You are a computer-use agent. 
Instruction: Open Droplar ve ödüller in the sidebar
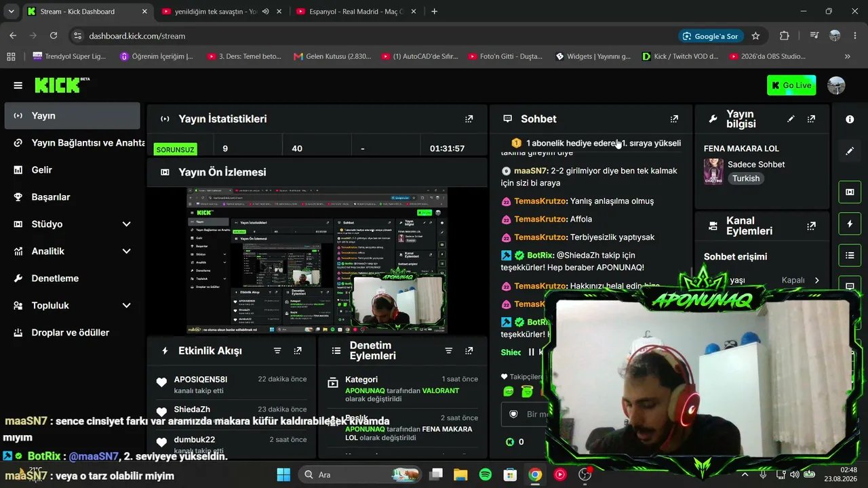tap(73, 333)
